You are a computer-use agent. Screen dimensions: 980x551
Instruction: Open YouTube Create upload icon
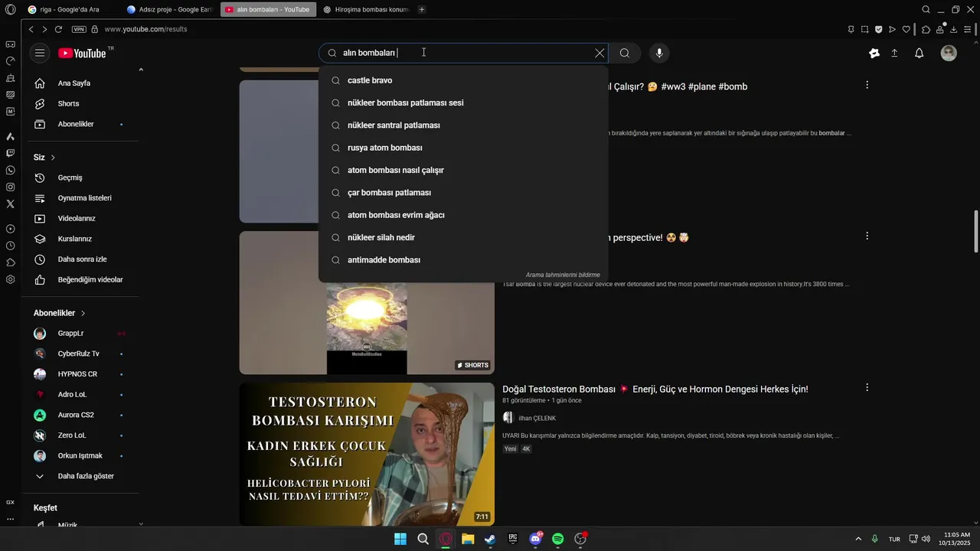[894, 53]
